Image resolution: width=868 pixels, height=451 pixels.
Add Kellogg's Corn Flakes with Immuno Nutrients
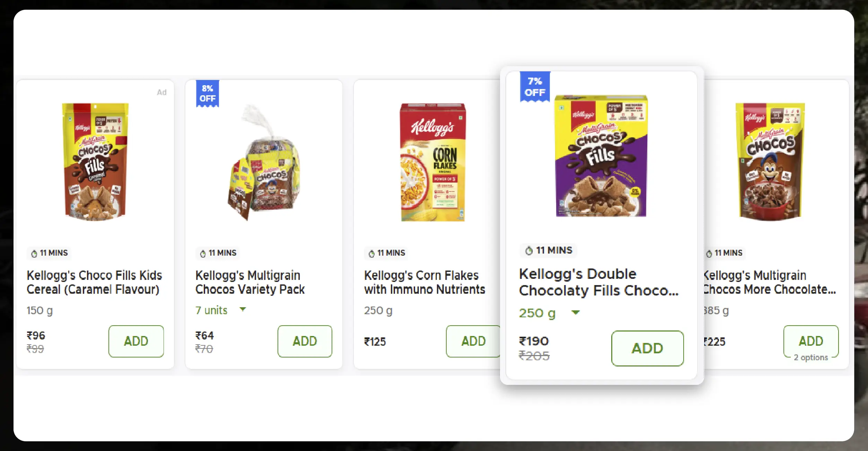[473, 341]
